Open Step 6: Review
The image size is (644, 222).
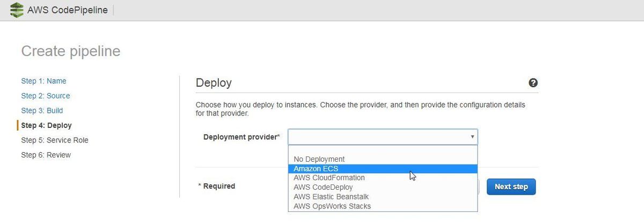click(46, 155)
